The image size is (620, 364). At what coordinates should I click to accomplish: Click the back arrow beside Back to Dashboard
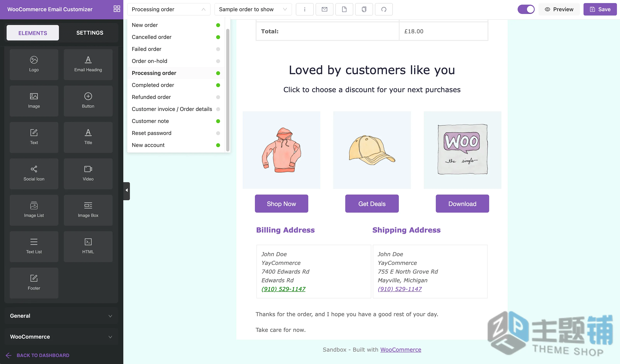[9, 355]
